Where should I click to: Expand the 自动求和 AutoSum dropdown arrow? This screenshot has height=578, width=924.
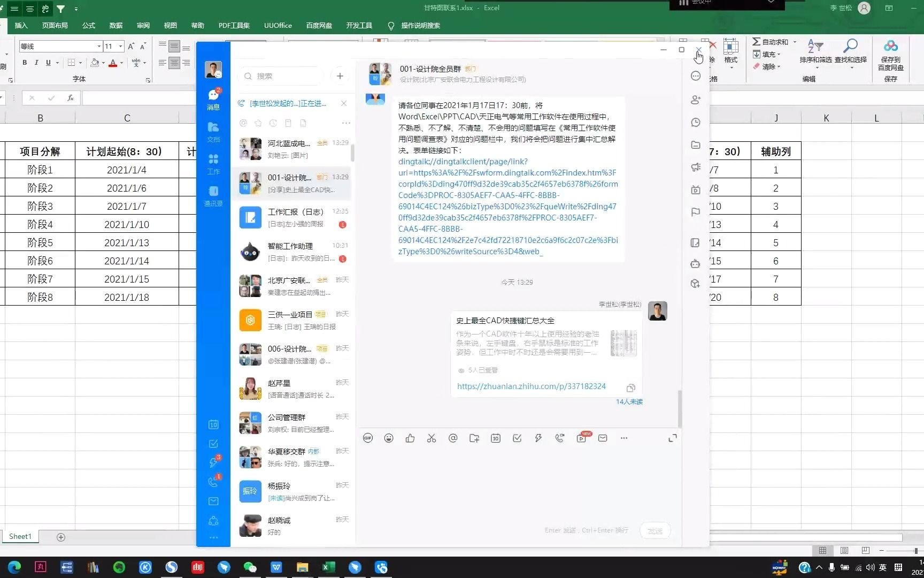[795, 42]
